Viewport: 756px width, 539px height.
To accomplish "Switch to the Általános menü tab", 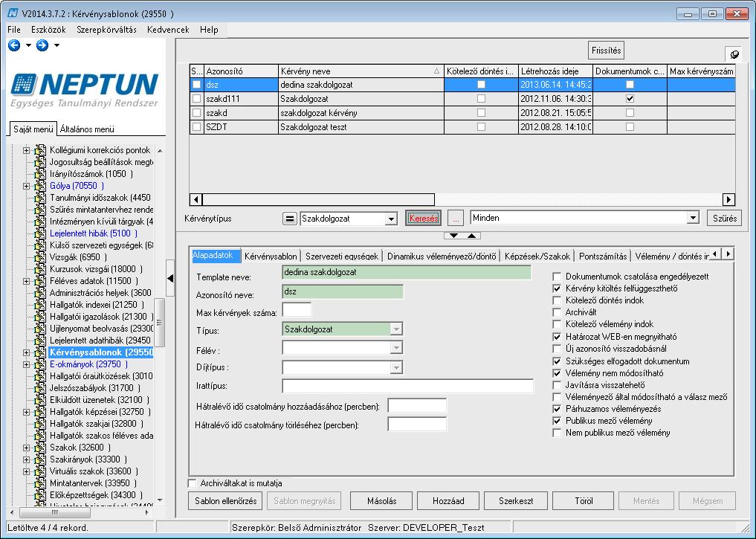I will tap(87, 129).
